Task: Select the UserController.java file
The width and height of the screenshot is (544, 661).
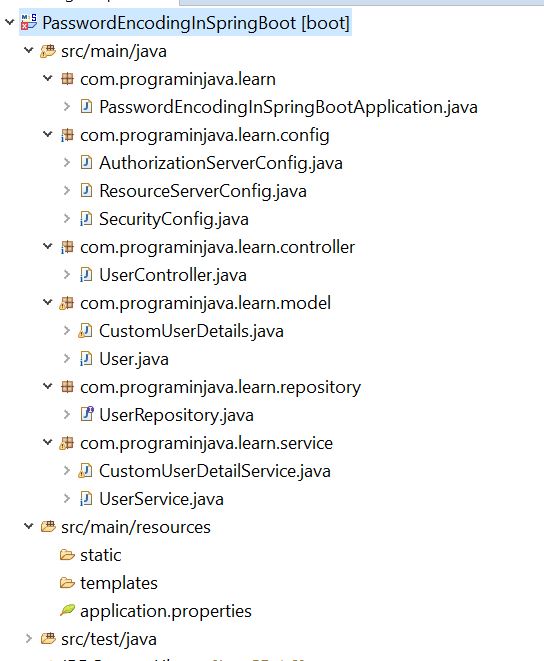Action: point(173,275)
